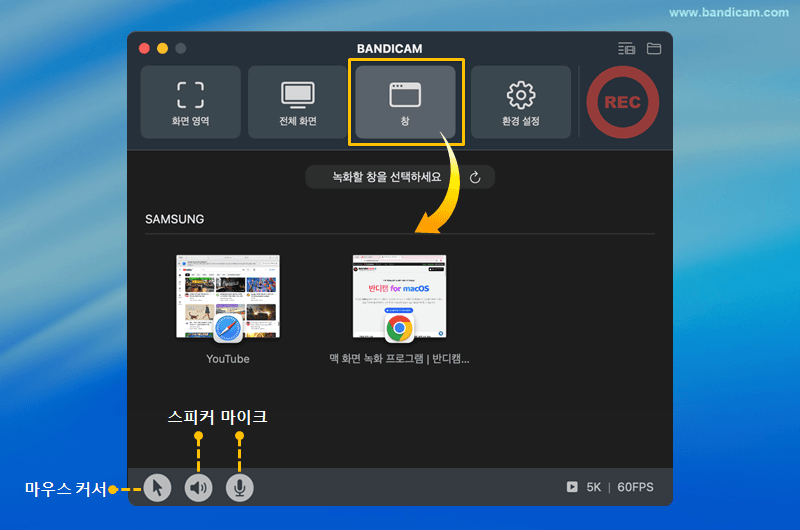This screenshot has height=530, width=800.
Task: Toggle mouse cursor recording
Action: coord(157,488)
